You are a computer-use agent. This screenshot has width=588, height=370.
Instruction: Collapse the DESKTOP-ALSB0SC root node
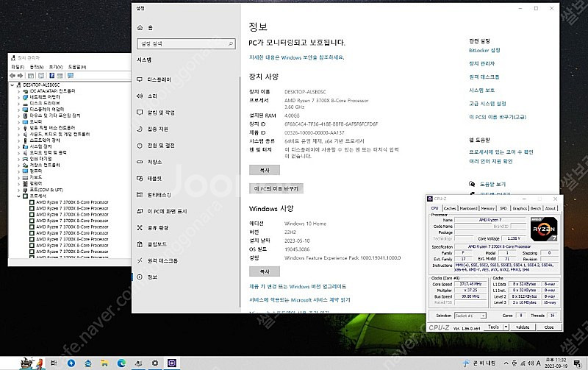[x=12, y=85]
